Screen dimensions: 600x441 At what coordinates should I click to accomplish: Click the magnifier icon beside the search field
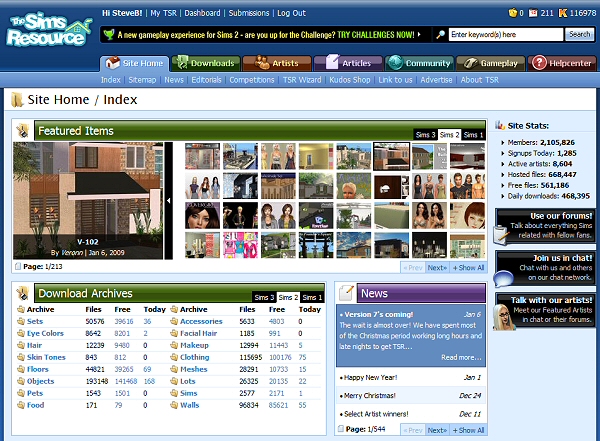pyautogui.click(x=440, y=34)
